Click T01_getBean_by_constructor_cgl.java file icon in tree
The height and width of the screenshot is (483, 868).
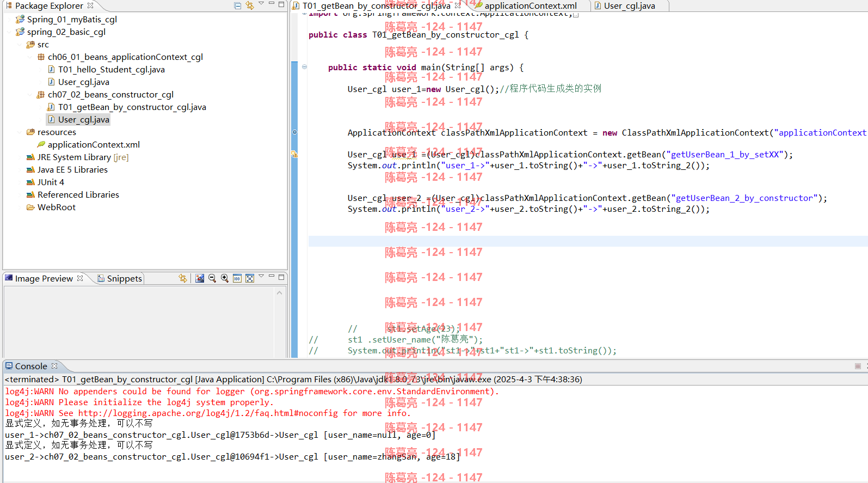click(x=51, y=107)
